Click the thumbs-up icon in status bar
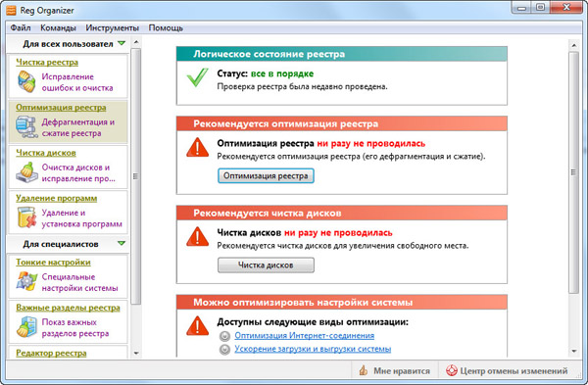 364,370
